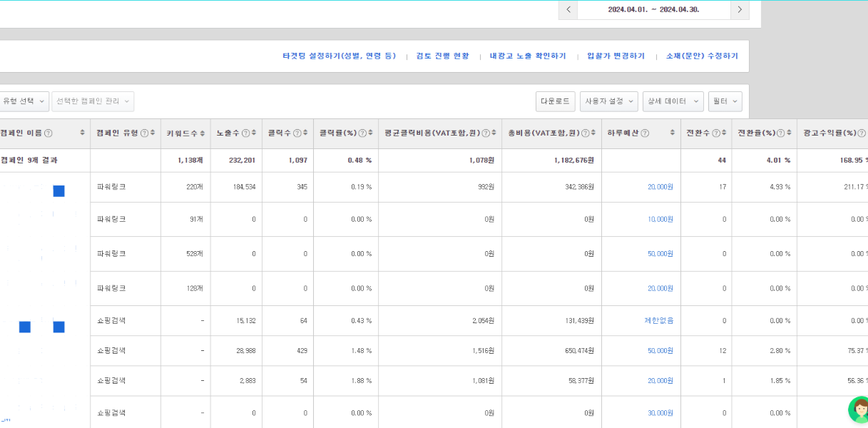Open the 사용자 설정 dropdown
This screenshot has height=428, width=868.
pyautogui.click(x=609, y=101)
